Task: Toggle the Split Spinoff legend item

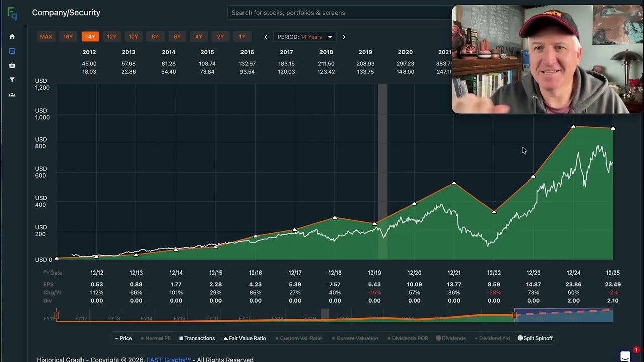Action: 535,338
